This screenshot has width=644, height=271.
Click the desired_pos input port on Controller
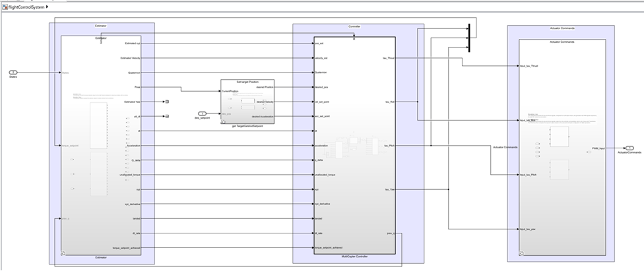321,87
